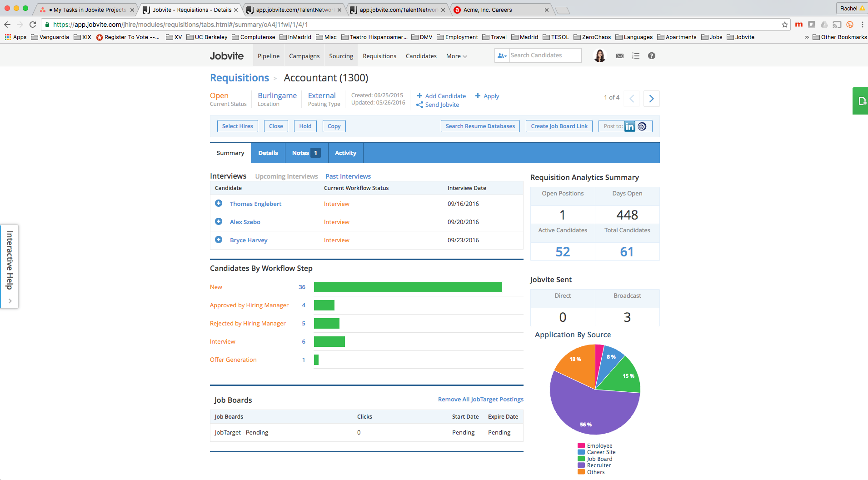Click Remove All JobTarget Postings link
This screenshot has height=480, width=868.
[x=480, y=400]
